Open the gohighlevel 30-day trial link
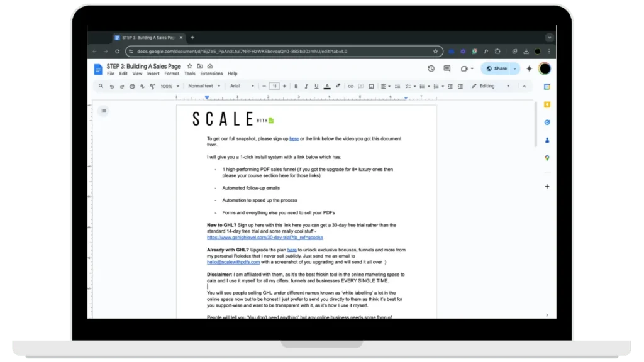Screen dimensions: 644x362 (265, 238)
